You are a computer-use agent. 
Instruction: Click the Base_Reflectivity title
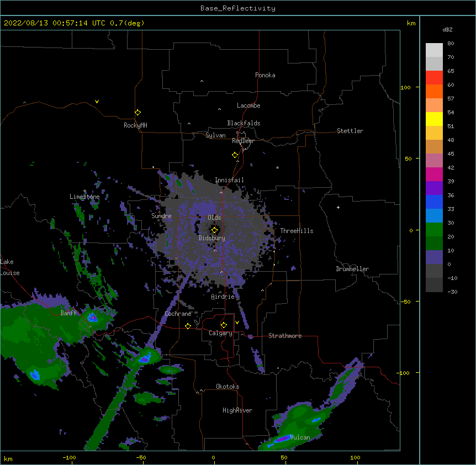tap(238, 8)
